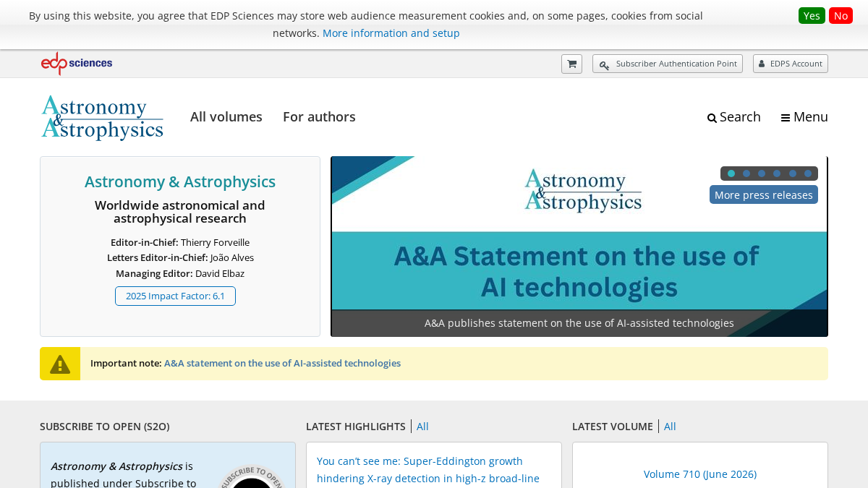Open More information and setup link
Viewport: 868px width, 488px height.
[x=391, y=33]
